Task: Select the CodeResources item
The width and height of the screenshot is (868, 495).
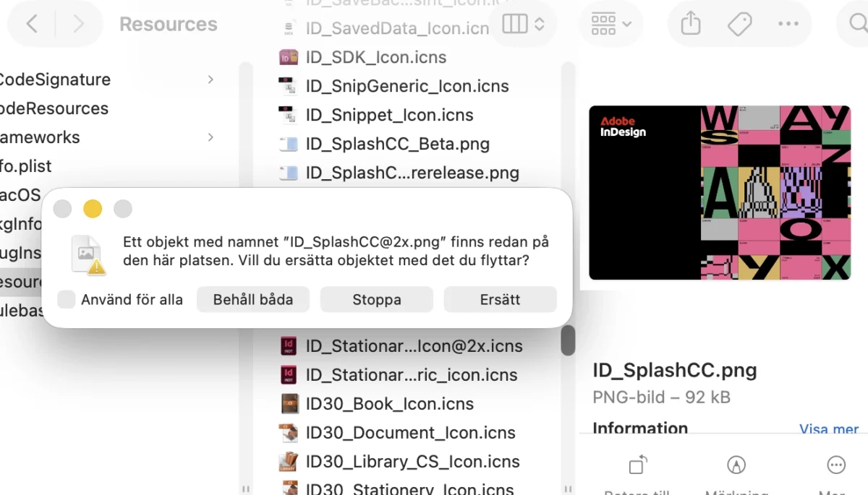Action: pos(54,108)
